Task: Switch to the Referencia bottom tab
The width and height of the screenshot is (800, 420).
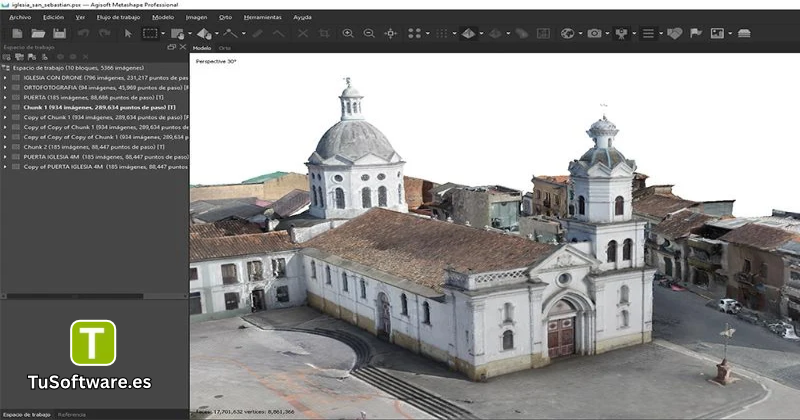Action: pos(71,415)
